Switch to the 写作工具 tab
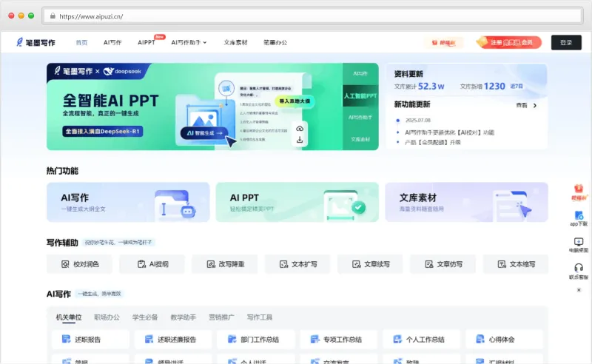This screenshot has height=364, width=592. click(x=260, y=317)
